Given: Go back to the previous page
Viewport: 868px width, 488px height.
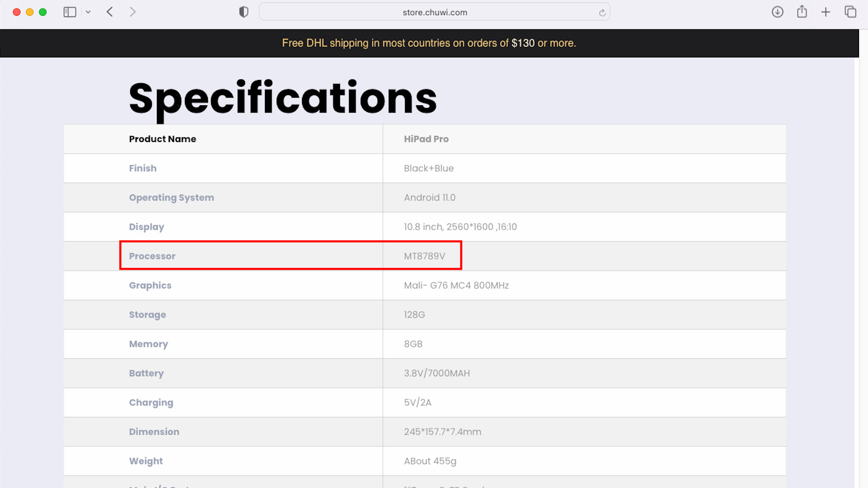Looking at the screenshot, I should [110, 12].
